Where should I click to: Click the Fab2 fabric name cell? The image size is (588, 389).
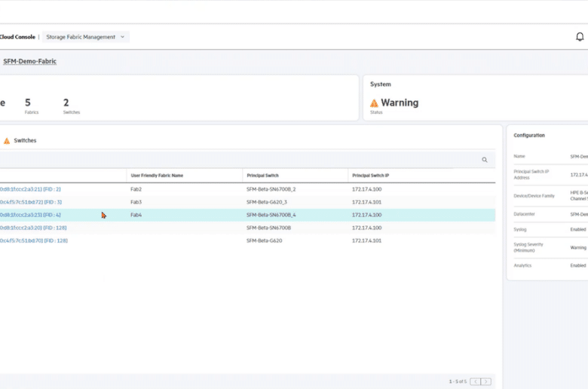(x=136, y=189)
